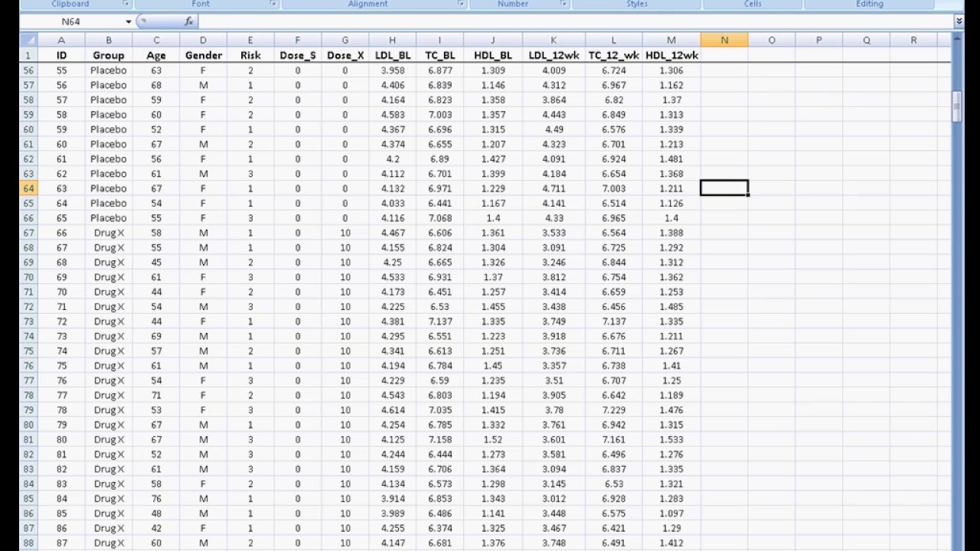
Task: Select column O header
Action: pyautogui.click(x=772, y=40)
